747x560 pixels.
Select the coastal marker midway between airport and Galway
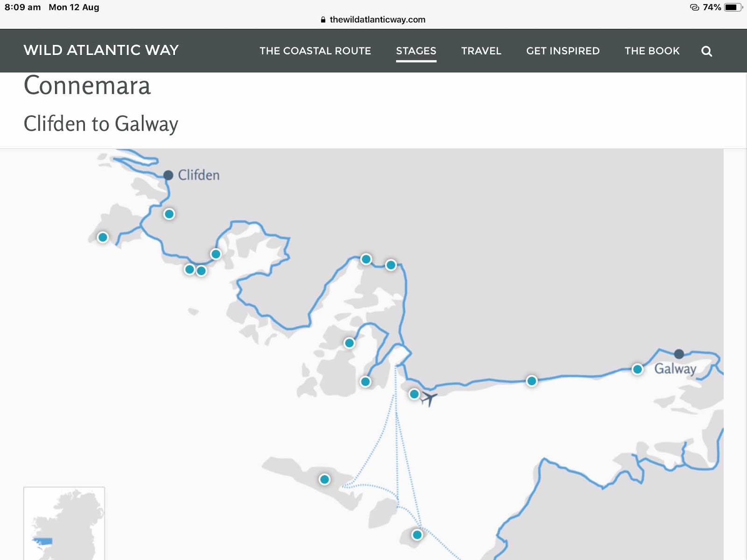[x=531, y=381]
